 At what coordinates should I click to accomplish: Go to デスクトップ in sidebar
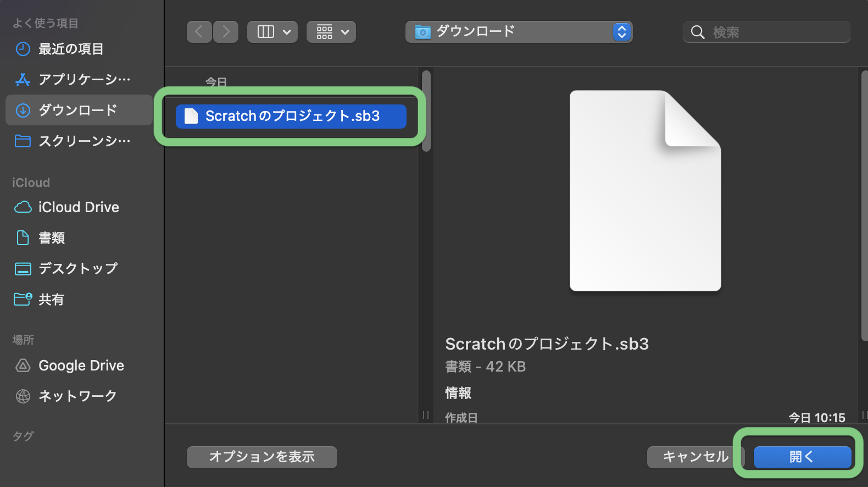(77, 269)
